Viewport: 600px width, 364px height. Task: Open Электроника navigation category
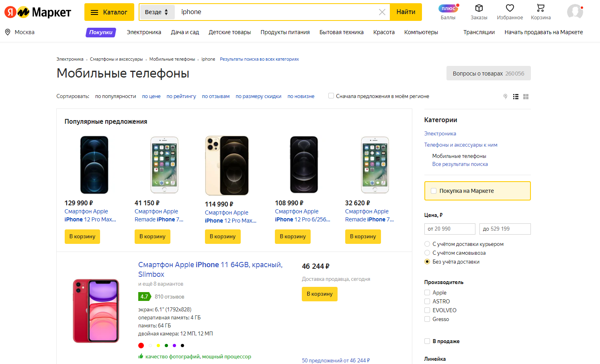(144, 32)
